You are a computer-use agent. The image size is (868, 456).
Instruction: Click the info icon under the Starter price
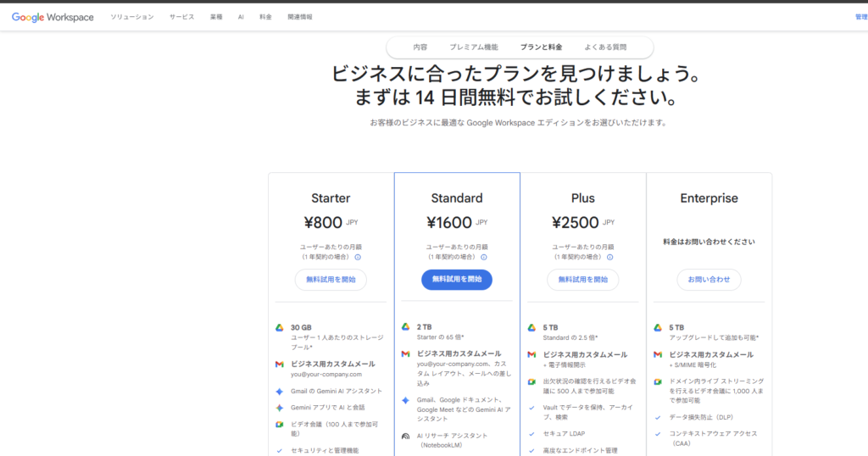click(x=358, y=257)
